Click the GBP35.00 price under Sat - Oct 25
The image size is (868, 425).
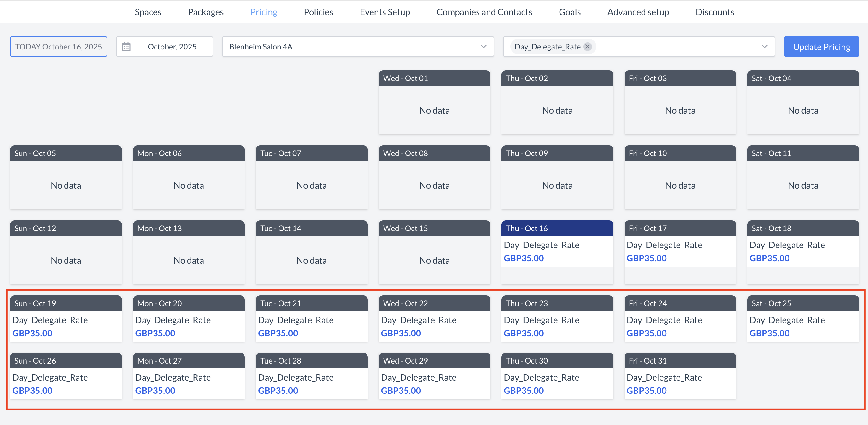(x=770, y=333)
